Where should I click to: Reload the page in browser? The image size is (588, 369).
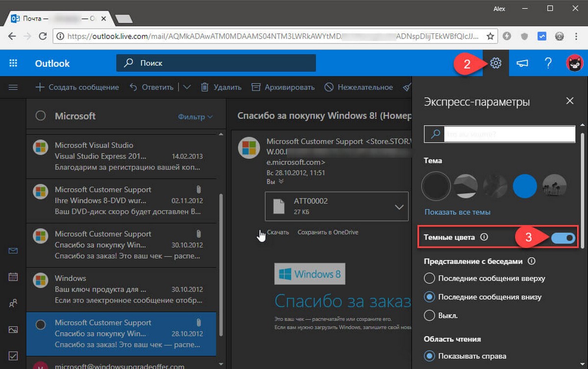[43, 36]
